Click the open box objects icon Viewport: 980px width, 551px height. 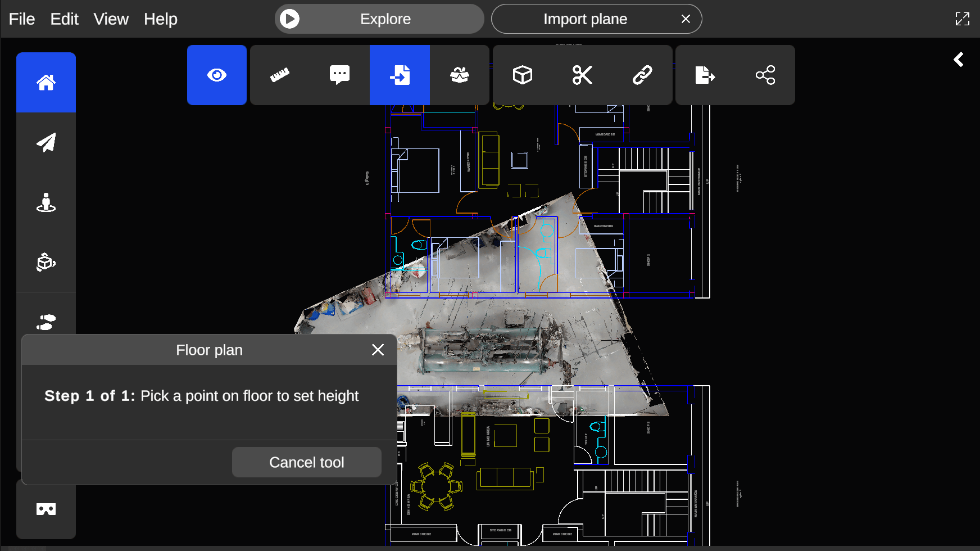460,75
